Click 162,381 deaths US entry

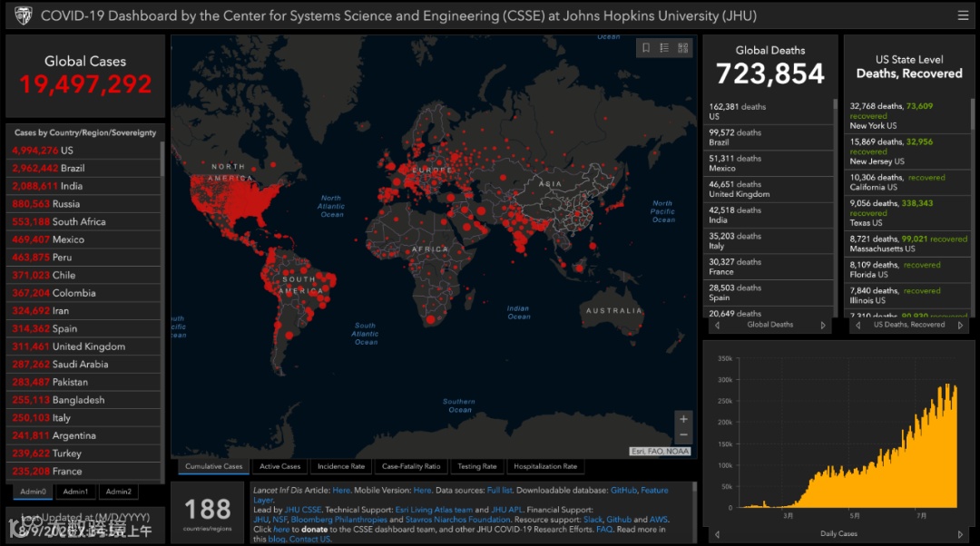(x=769, y=112)
